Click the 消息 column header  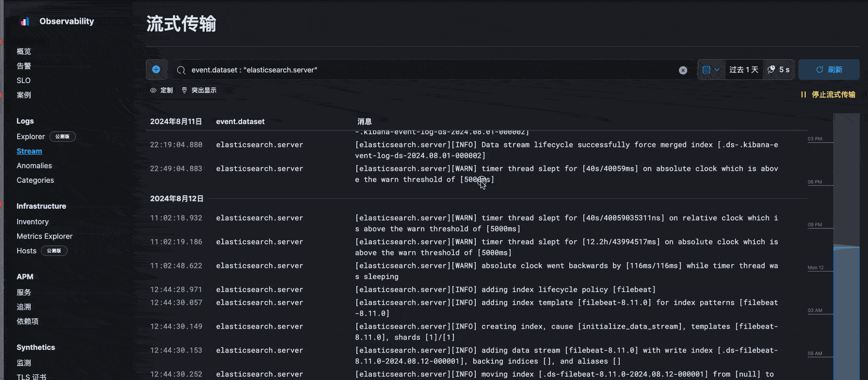click(364, 121)
